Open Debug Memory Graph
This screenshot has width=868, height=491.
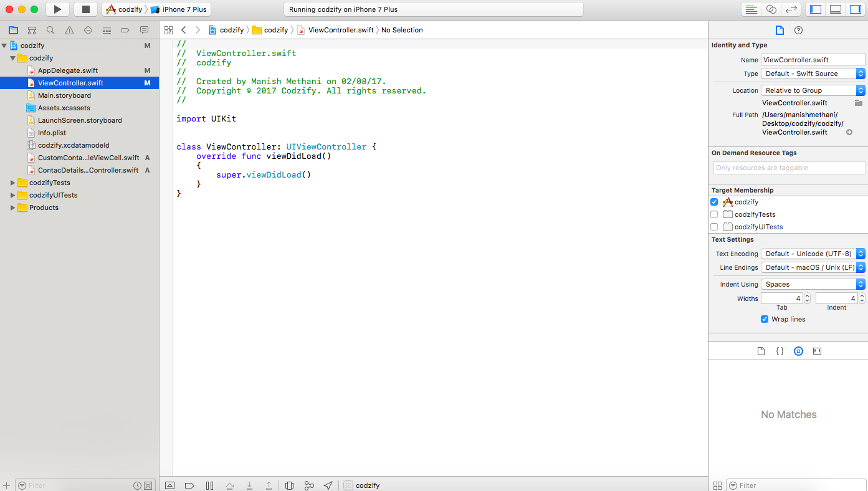pyautogui.click(x=309, y=485)
